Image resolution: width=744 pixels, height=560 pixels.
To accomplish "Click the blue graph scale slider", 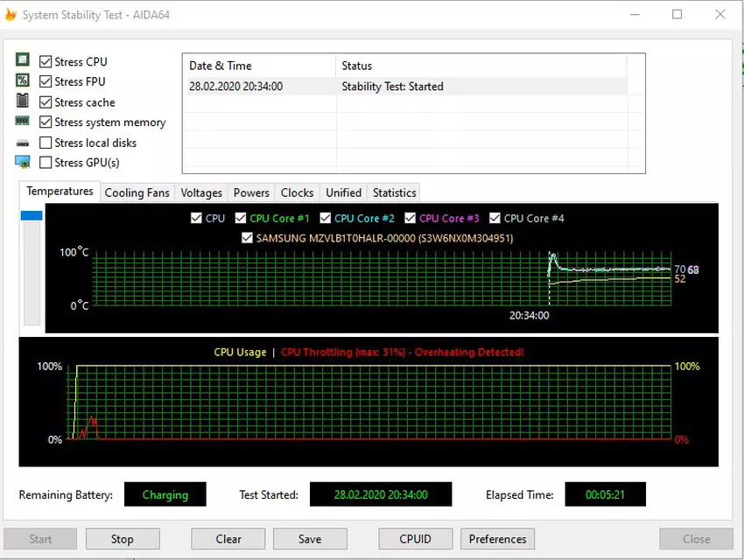I will [32, 215].
